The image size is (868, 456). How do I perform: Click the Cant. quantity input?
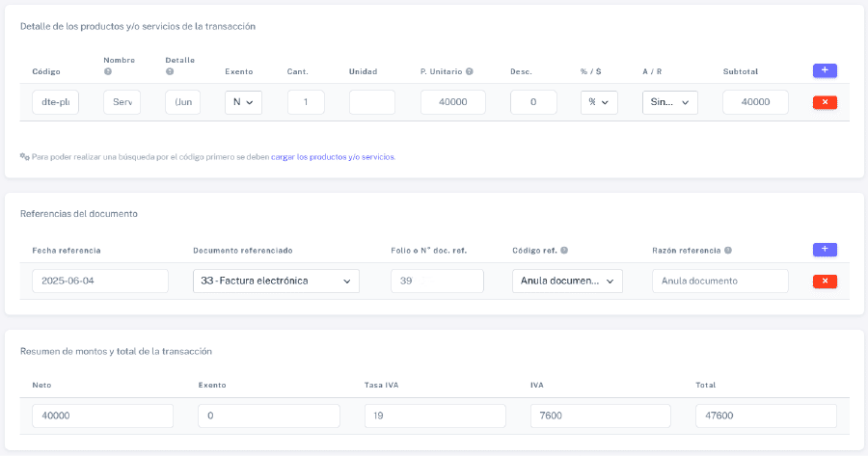[306, 102]
